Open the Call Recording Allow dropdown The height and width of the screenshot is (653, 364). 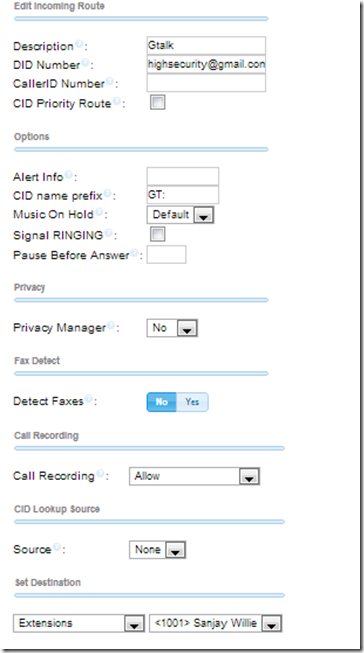(194, 476)
